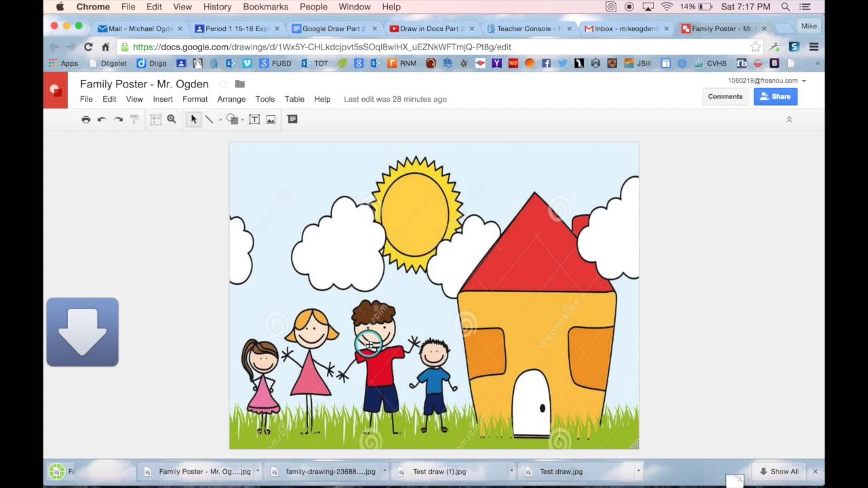Screen dimensions: 868x488
Task: Open the Chrome hamburger menu
Action: coord(814,47)
